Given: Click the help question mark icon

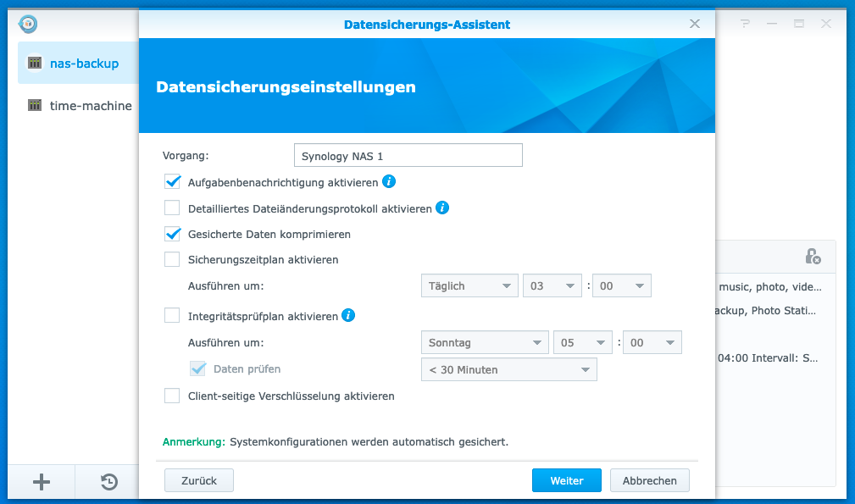Looking at the screenshot, I should point(745,24).
